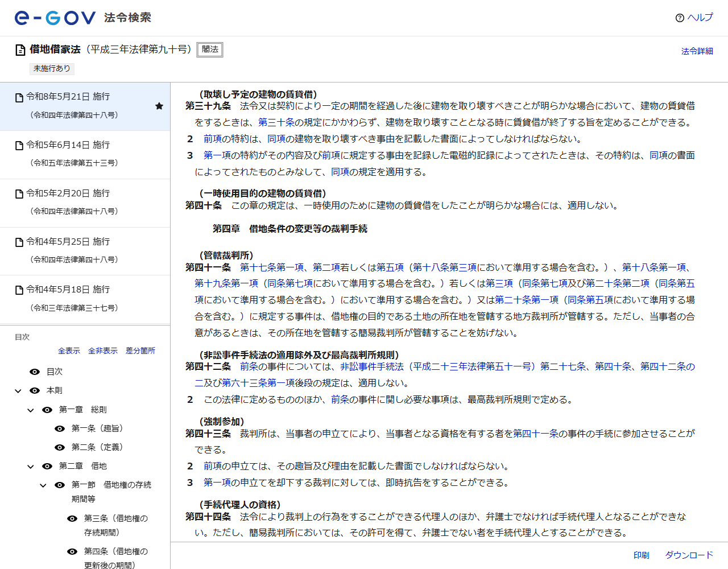
Task: Toggle visibility eye for 本則
Action: [x=35, y=390]
